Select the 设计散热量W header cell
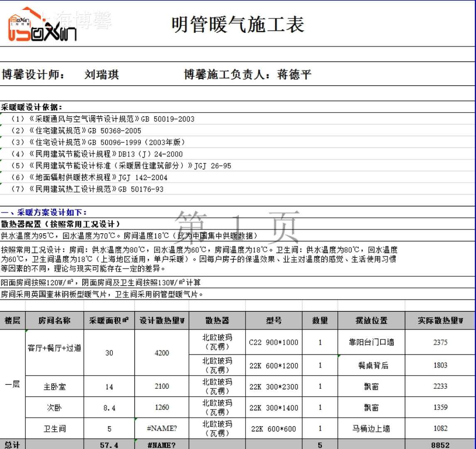This screenshot has width=476, height=449. (162, 321)
